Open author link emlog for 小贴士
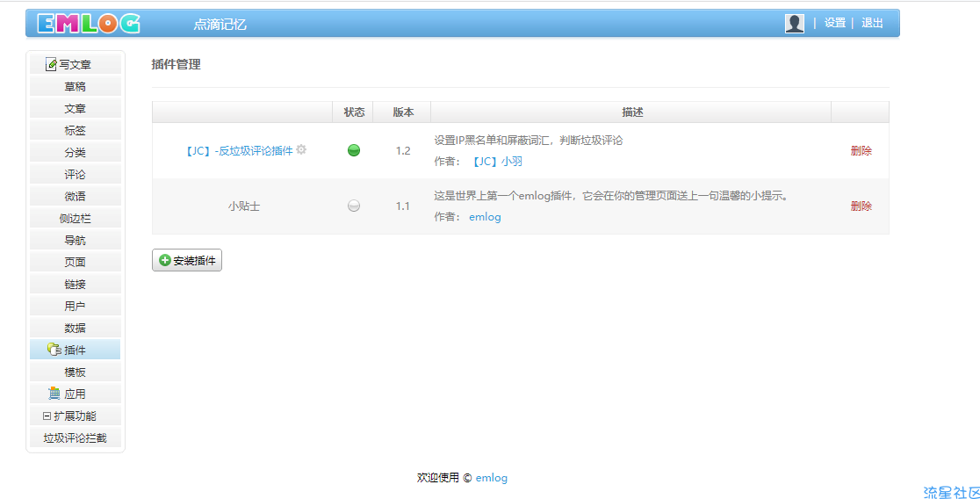Image resolution: width=980 pixels, height=499 pixels. 485,217
